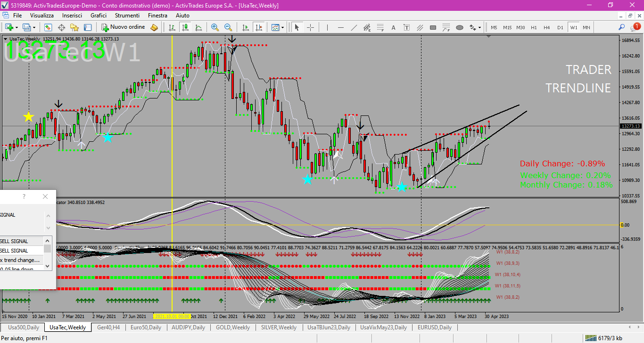Zoom in on the chart
This screenshot has width=644, height=343.
215,27
